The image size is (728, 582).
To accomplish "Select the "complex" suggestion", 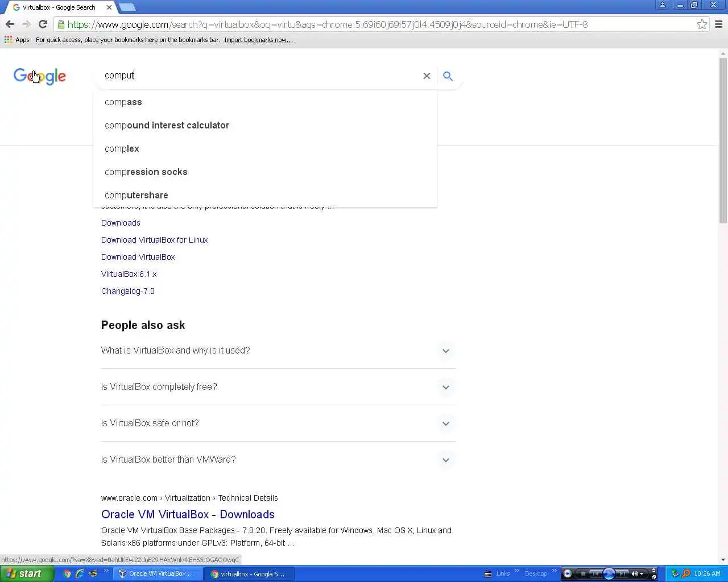I will point(265,149).
